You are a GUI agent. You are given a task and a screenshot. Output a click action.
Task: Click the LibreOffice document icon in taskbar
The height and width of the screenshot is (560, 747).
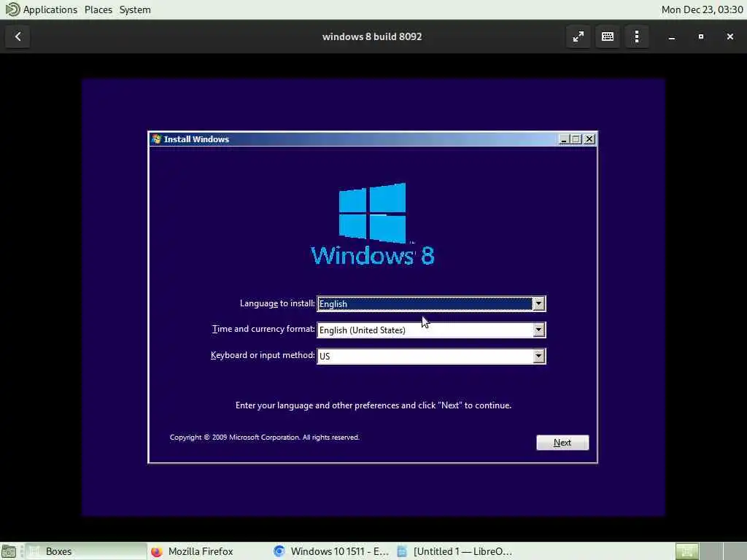click(402, 551)
